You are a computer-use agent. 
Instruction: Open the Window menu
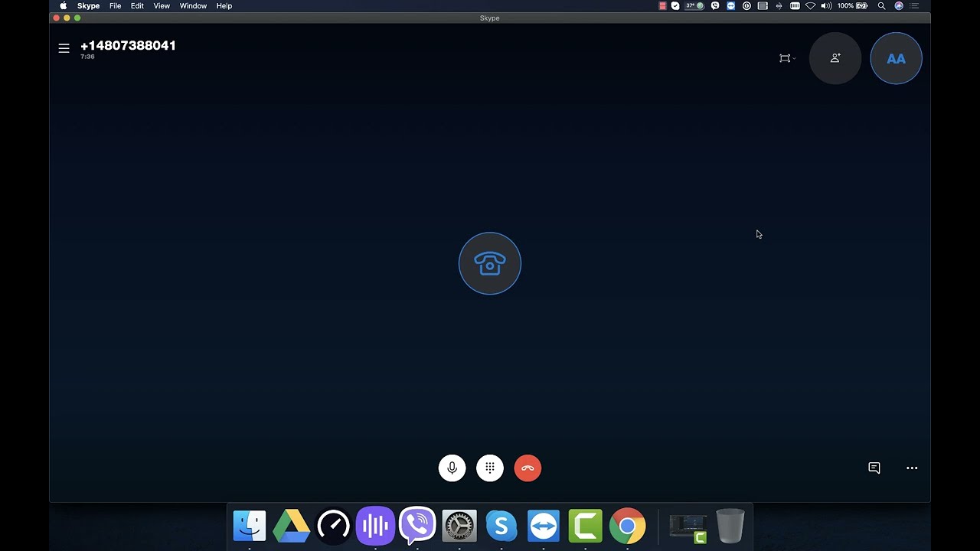193,5
